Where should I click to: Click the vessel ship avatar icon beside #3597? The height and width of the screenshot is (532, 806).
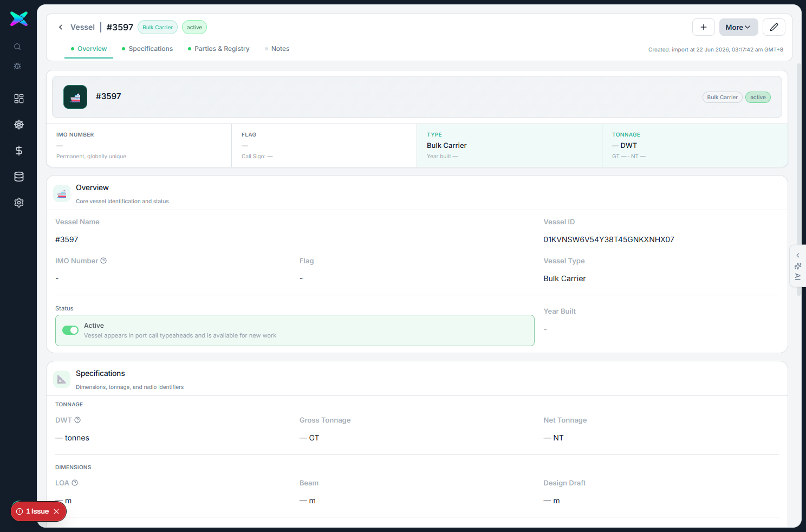(x=75, y=97)
